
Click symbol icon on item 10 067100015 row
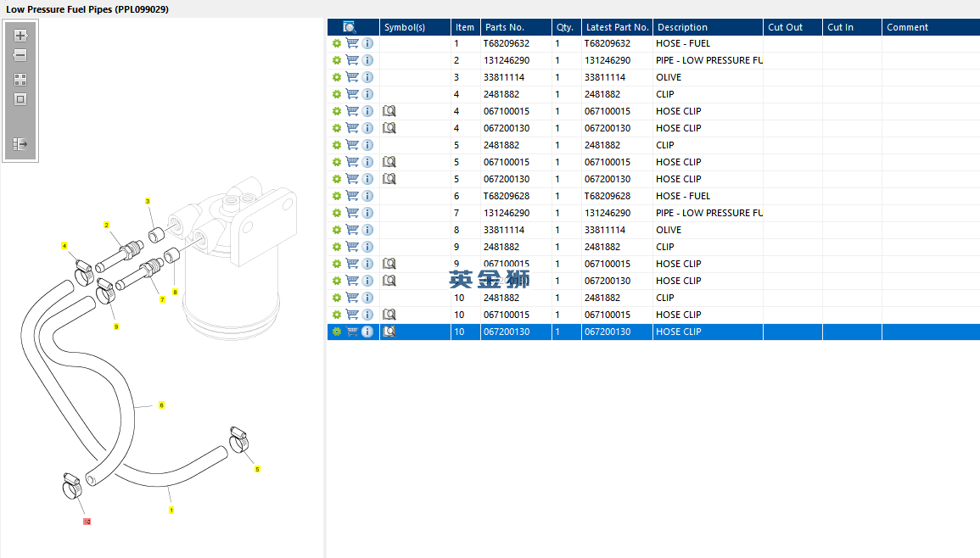[389, 315]
